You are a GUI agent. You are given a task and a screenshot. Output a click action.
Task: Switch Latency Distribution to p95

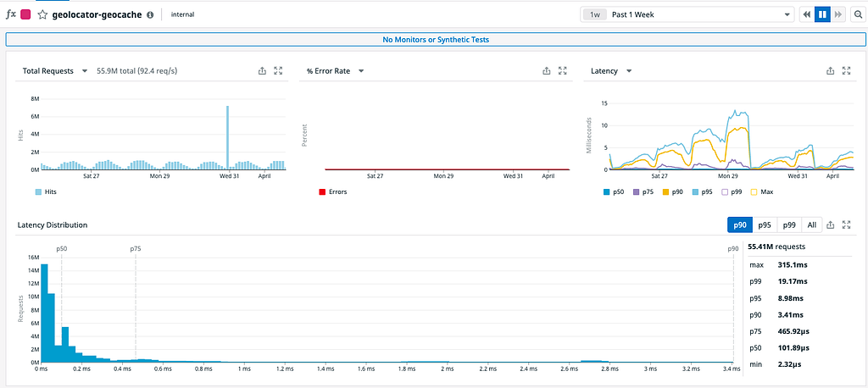[x=765, y=224]
